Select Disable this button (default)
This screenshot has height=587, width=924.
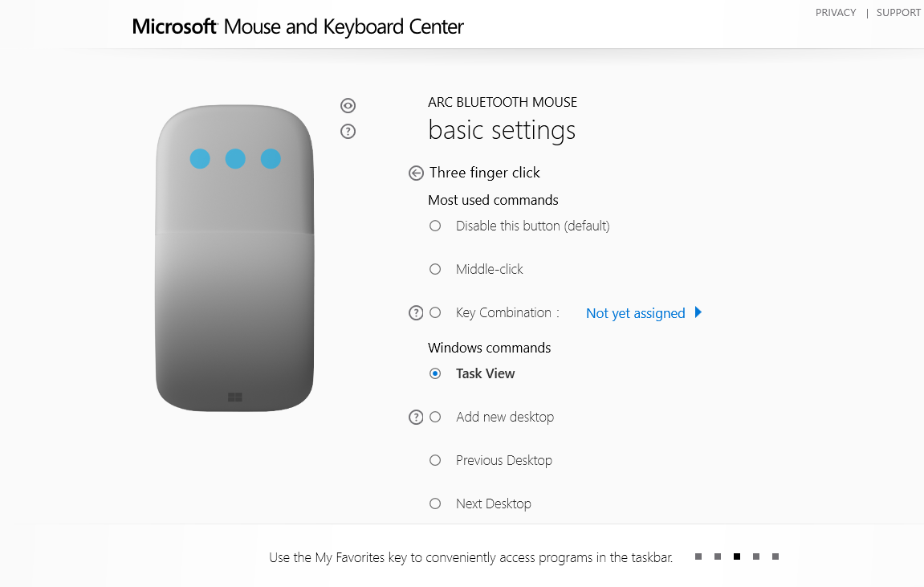click(435, 226)
